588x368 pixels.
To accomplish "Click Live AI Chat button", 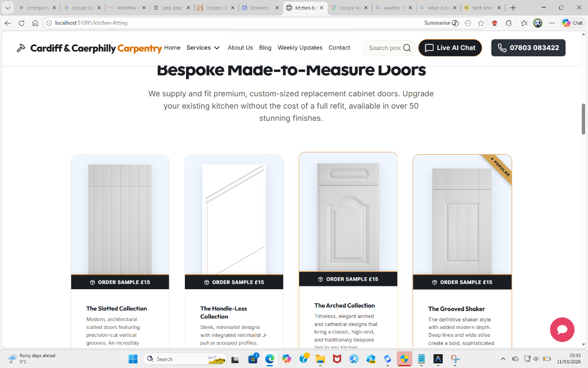I will point(450,48).
